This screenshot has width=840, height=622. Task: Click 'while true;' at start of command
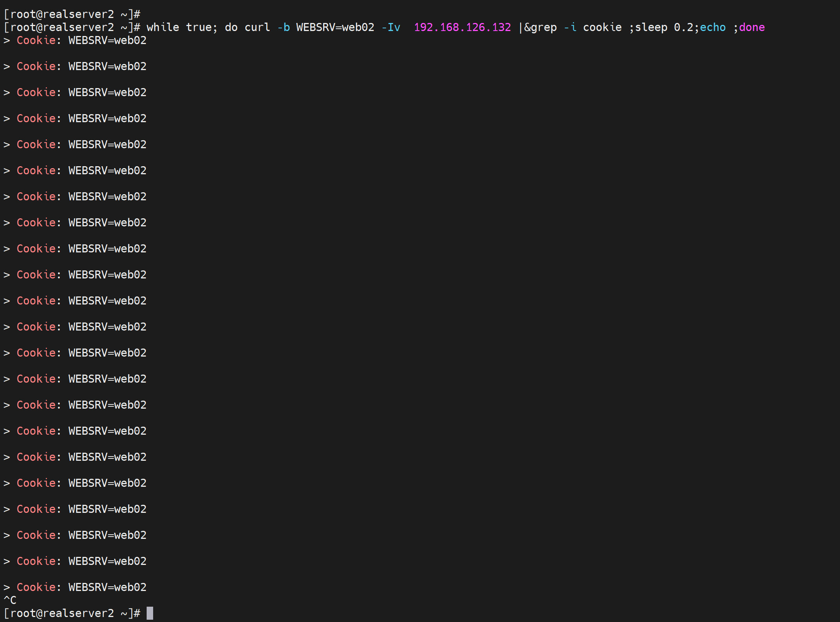coord(182,28)
